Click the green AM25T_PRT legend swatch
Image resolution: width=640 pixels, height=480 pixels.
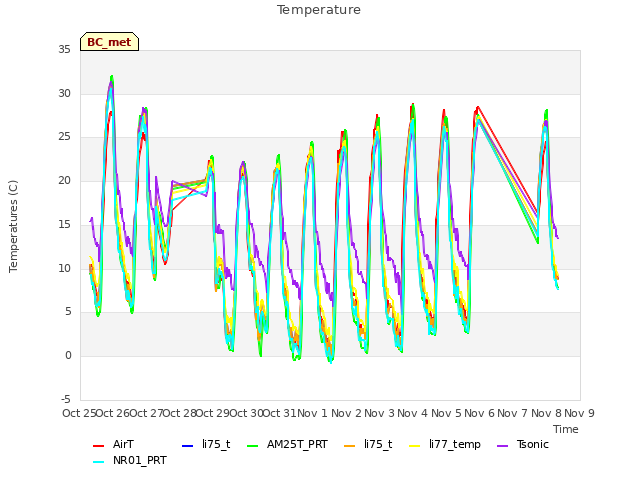[253, 446]
